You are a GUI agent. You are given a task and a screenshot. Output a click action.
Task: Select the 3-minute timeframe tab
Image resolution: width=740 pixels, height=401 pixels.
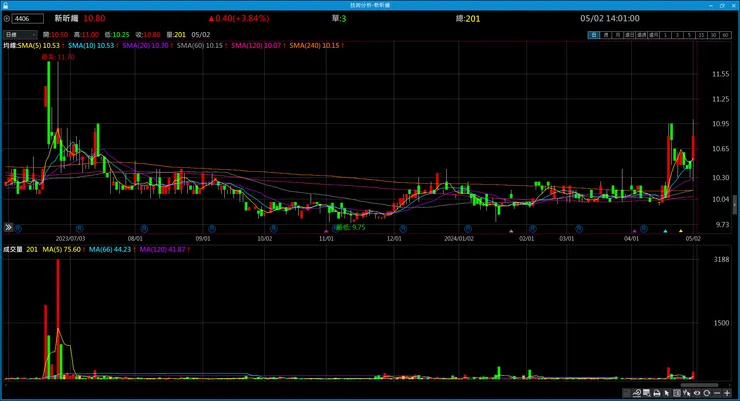[677, 35]
